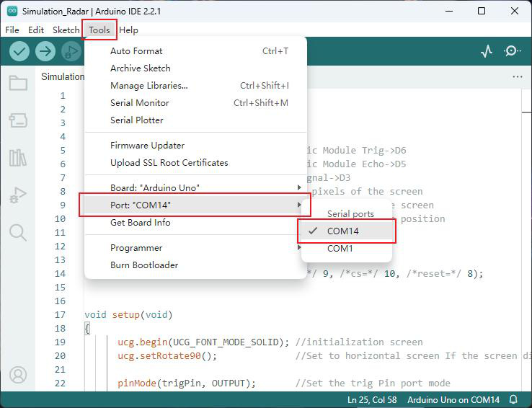
Task: Click the editor vertical scrollbar thumb
Action: (526, 112)
